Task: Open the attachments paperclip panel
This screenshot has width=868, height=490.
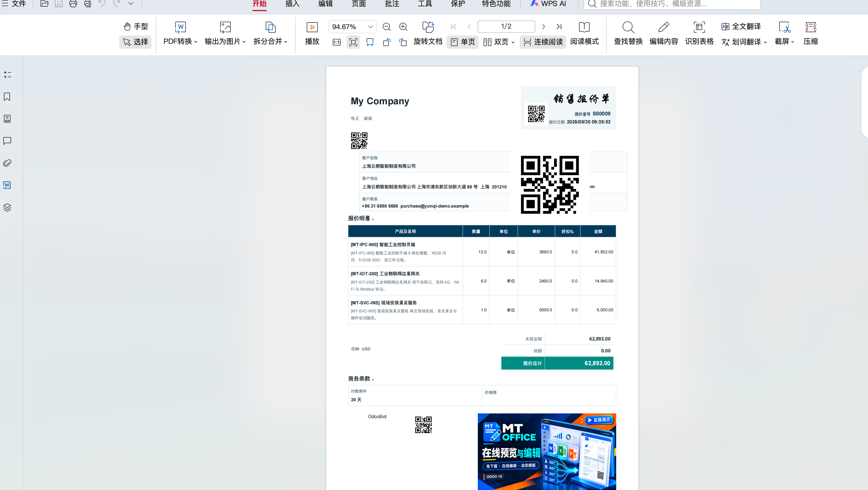Action: coord(7,163)
